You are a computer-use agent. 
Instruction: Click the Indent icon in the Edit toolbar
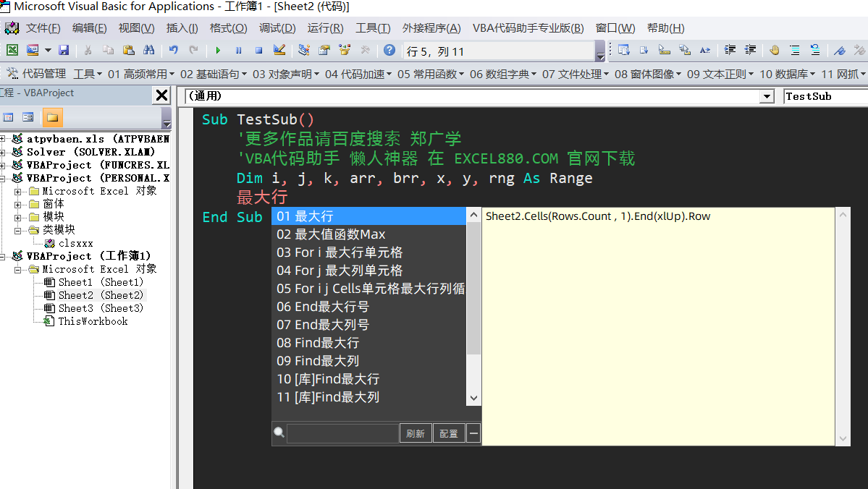(x=730, y=51)
